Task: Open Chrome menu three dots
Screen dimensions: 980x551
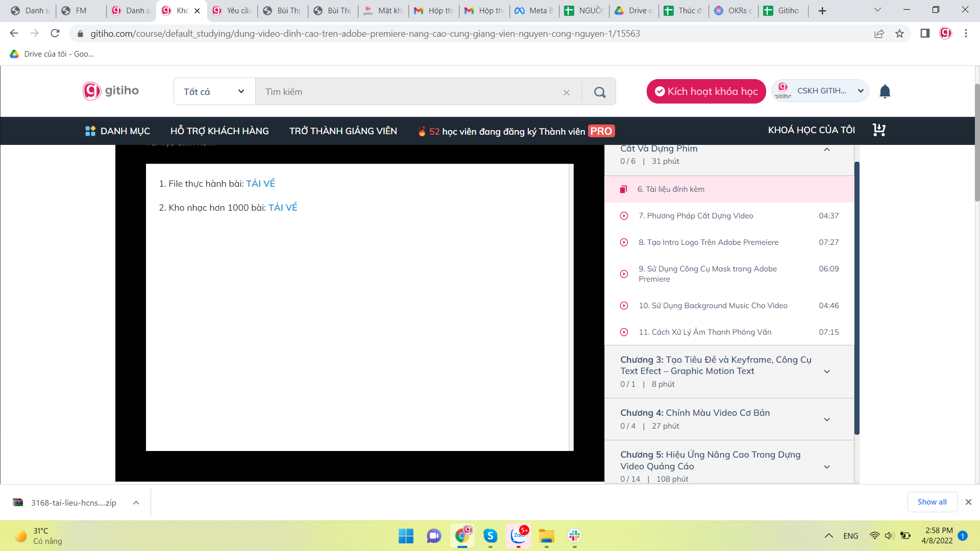Action: (x=966, y=34)
